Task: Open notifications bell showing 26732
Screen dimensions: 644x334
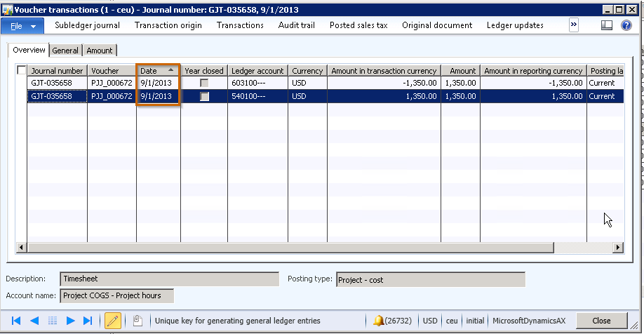Action: pyautogui.click(x=379, y=321)
